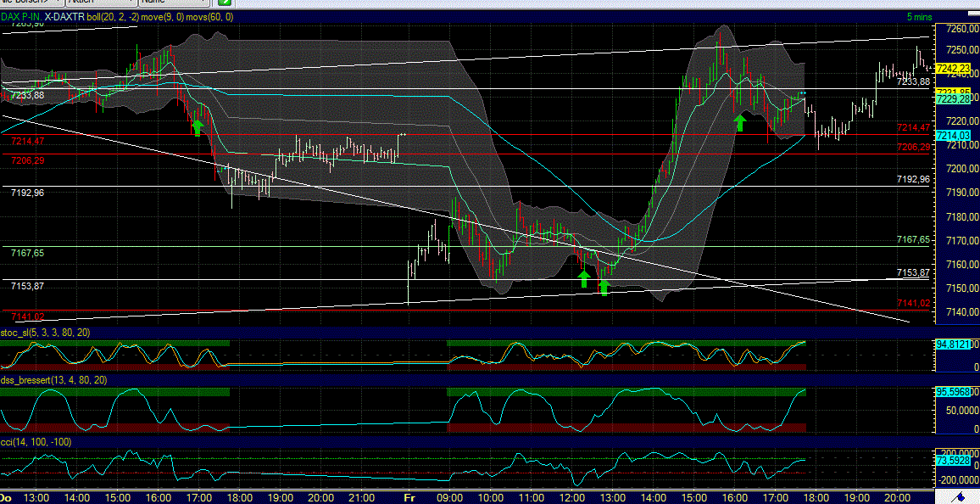Click the Fr session label on the time axis

click(409, 498)
